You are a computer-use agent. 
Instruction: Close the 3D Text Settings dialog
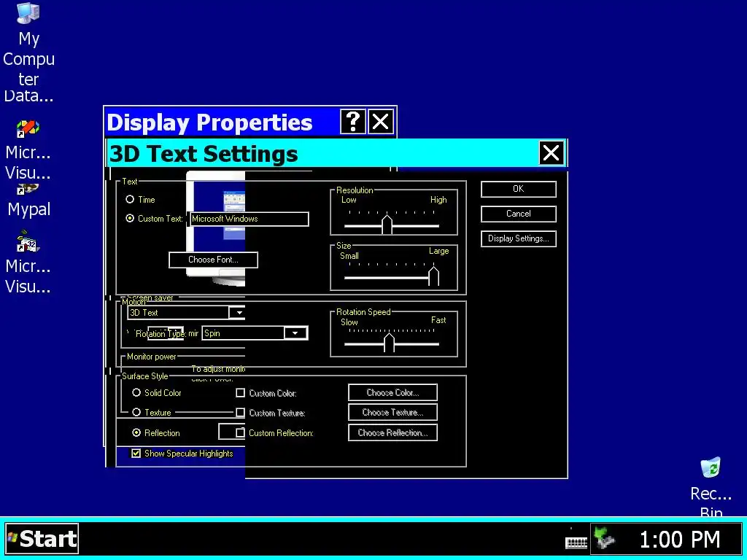click(x=551, y=153)
